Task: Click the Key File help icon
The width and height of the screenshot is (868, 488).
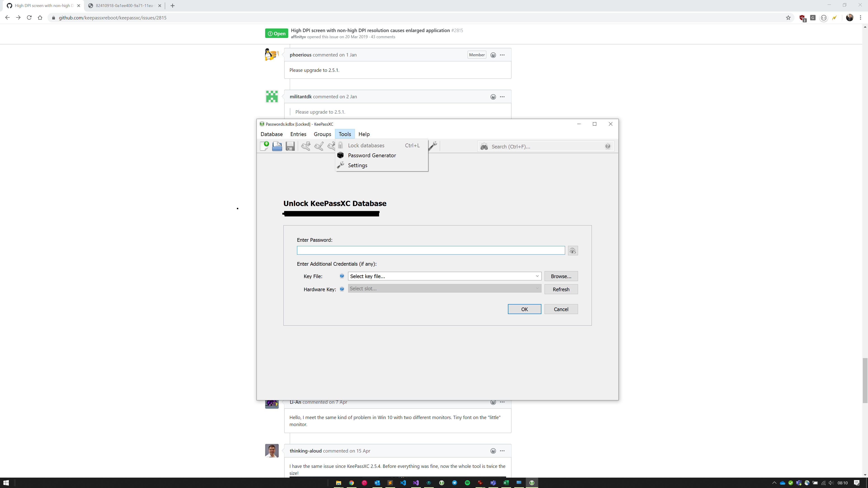Action: click(x=342, y=276)
